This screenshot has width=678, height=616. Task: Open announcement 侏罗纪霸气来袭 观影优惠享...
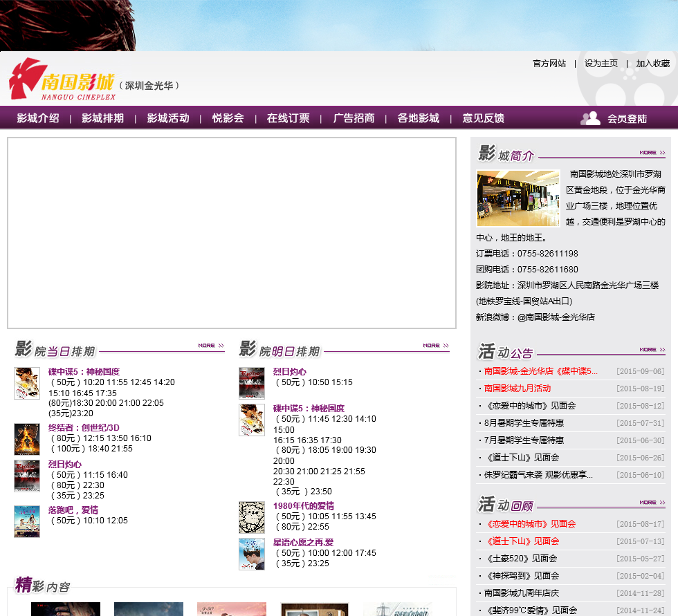538,475
